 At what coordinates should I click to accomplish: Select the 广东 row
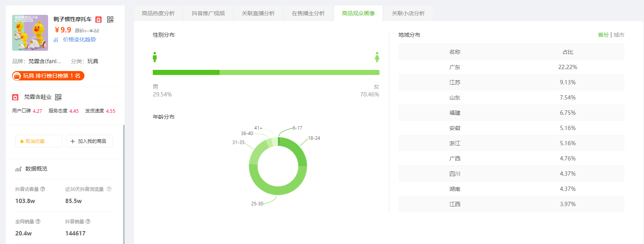click(x=512, y=67)
